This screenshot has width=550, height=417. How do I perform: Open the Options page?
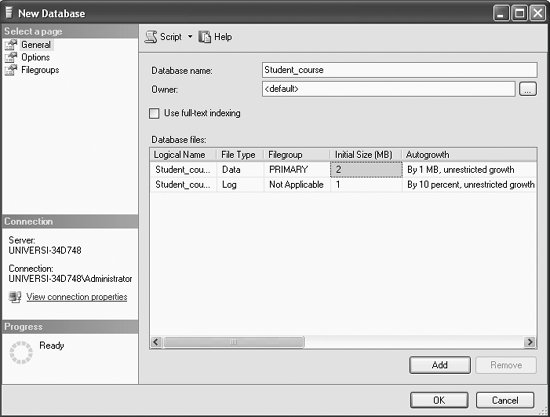pyautogui.click(x=35, y=57)
